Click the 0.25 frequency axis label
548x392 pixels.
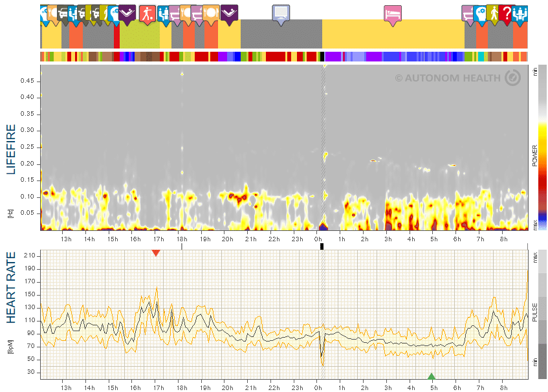pos(27,147)
